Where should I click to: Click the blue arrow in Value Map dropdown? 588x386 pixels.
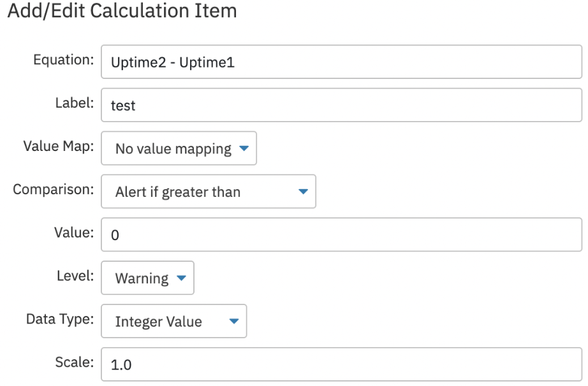point(244,148)
